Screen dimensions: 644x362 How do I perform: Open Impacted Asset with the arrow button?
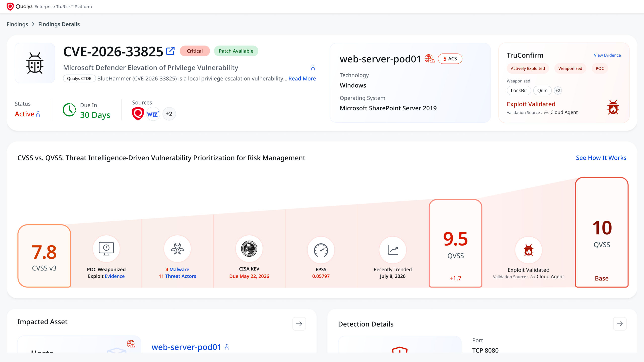tap(299, 324)
